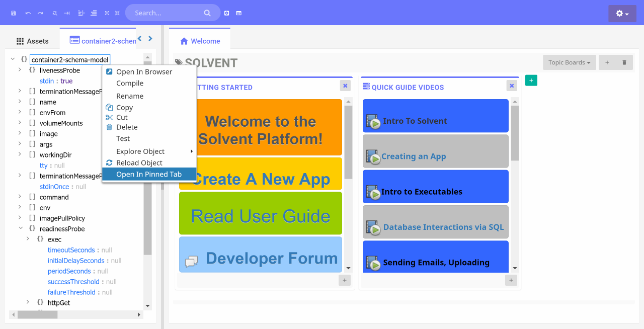Viewport: 644px width, 329px height.
Task: Open the Read User Guide tile
Action: [x=260, y=216]
